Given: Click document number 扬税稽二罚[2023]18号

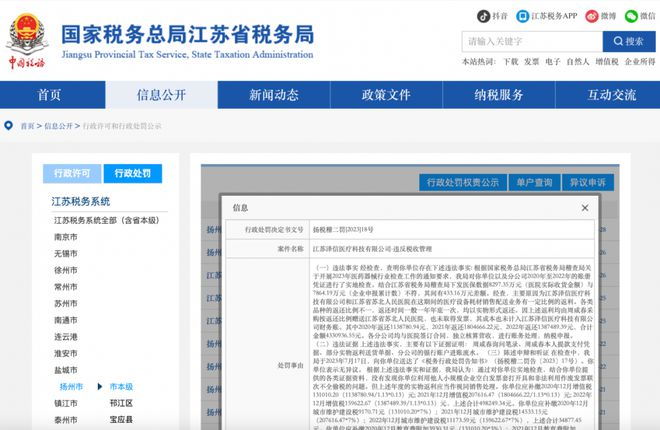Looking at the screenshot, I should coord(343,230).
